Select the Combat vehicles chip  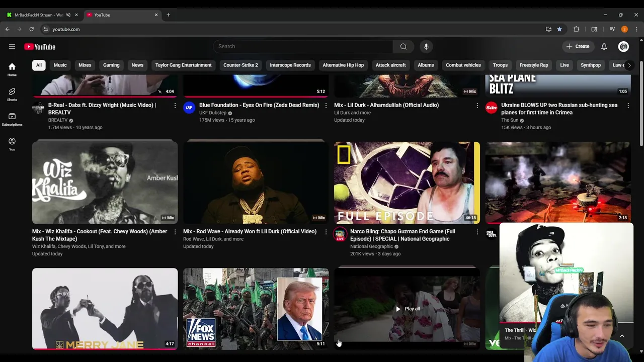pos(463,65)
